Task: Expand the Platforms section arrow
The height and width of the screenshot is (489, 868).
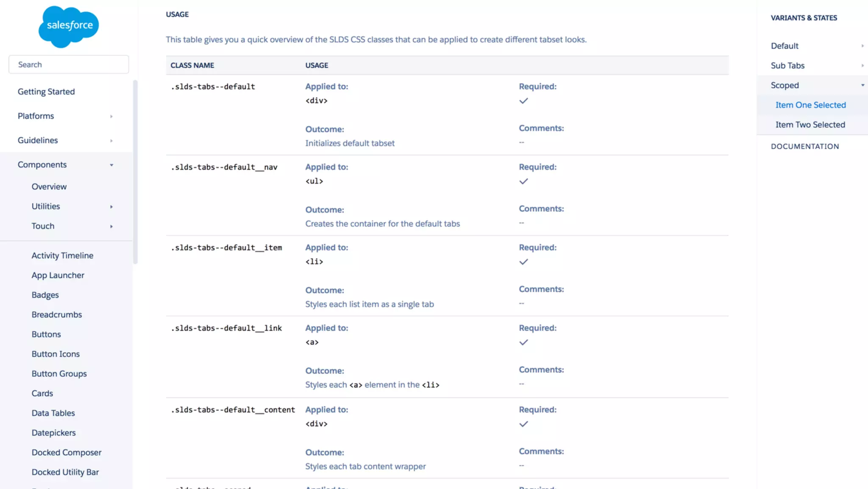Action: click(x=111, y=116)
